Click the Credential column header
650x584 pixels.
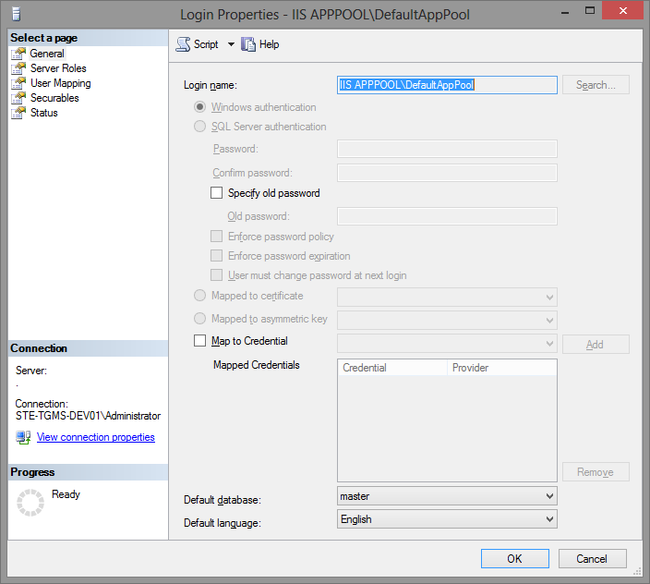click(x=393, y=368)
